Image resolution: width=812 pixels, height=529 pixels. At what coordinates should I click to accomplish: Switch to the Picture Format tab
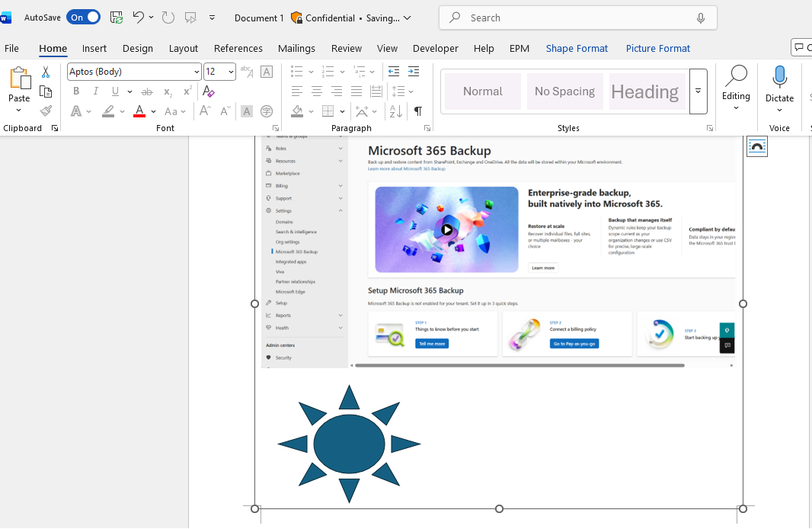[657, 48]
